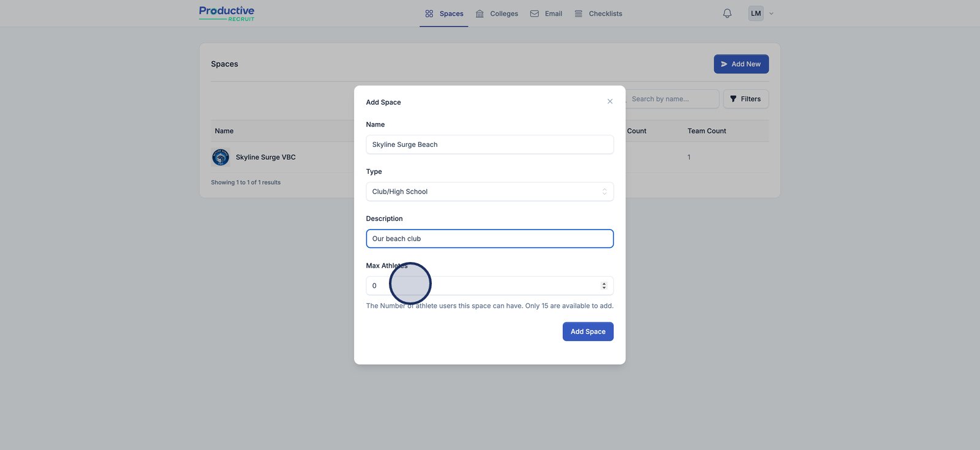
Task: Click the Search by name box
Action: point(672,99)
